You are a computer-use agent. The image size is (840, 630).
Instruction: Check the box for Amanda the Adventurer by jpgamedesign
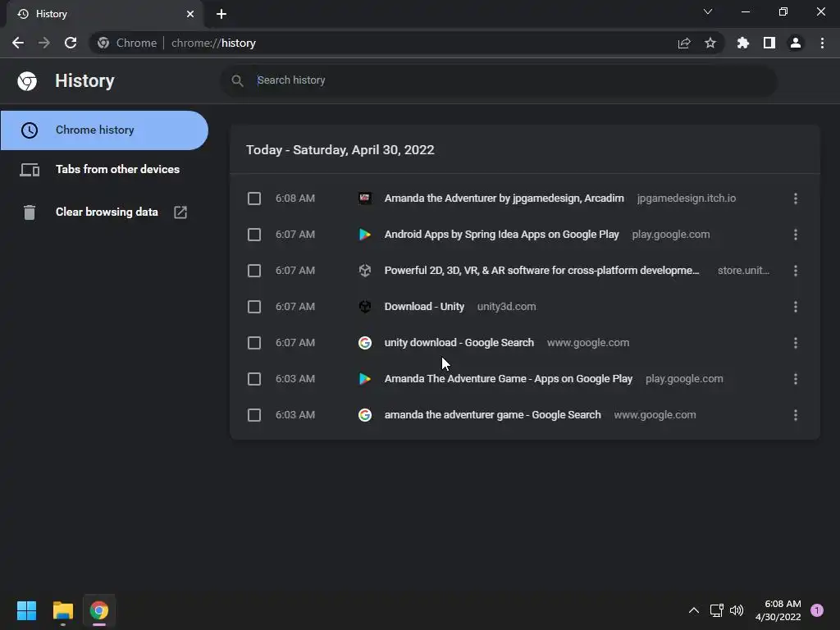[254, 199]
